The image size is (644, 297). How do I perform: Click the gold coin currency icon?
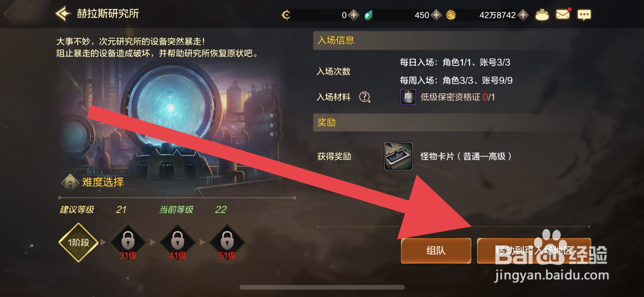click(x=451, y=15)
